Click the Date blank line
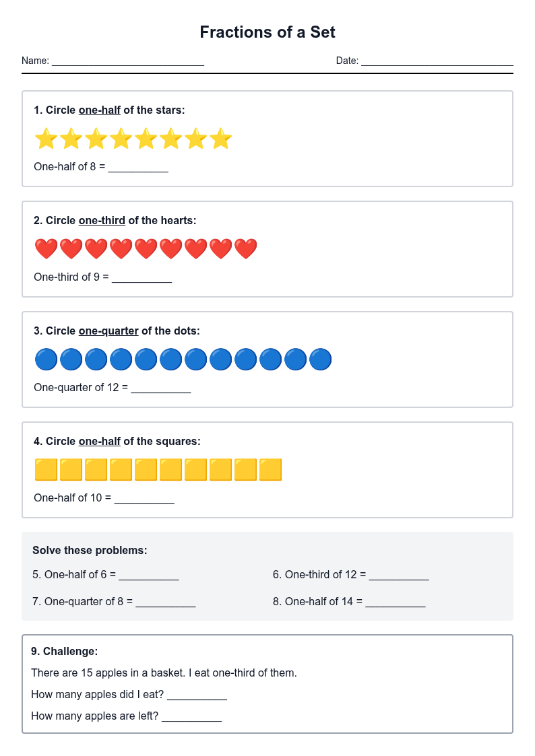Viewport: 535px width, 756px height. click(x=437, y=61)
